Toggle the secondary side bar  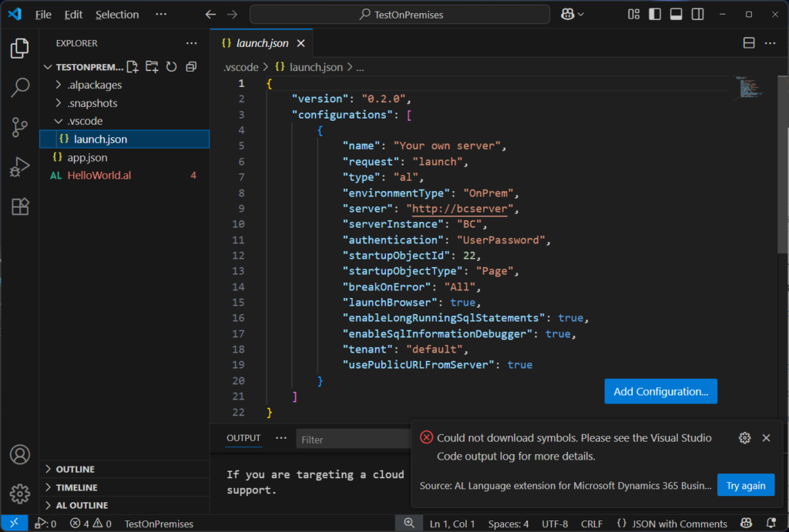[697, 14]
